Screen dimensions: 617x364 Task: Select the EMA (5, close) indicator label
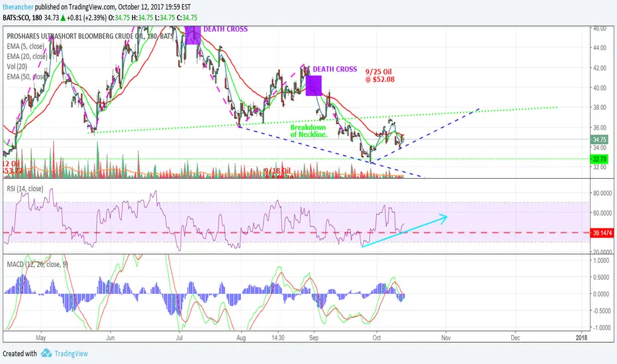pyautogui.click(x=26, y=46)
